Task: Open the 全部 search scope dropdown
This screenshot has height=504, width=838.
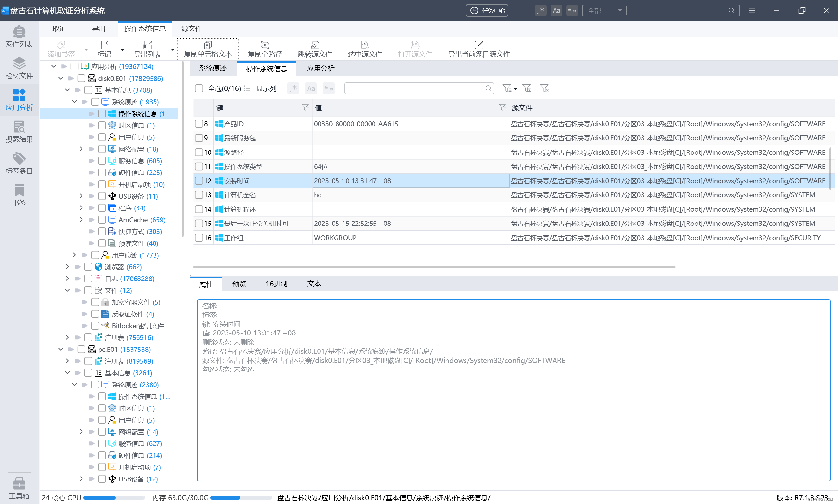Action: 604,10
